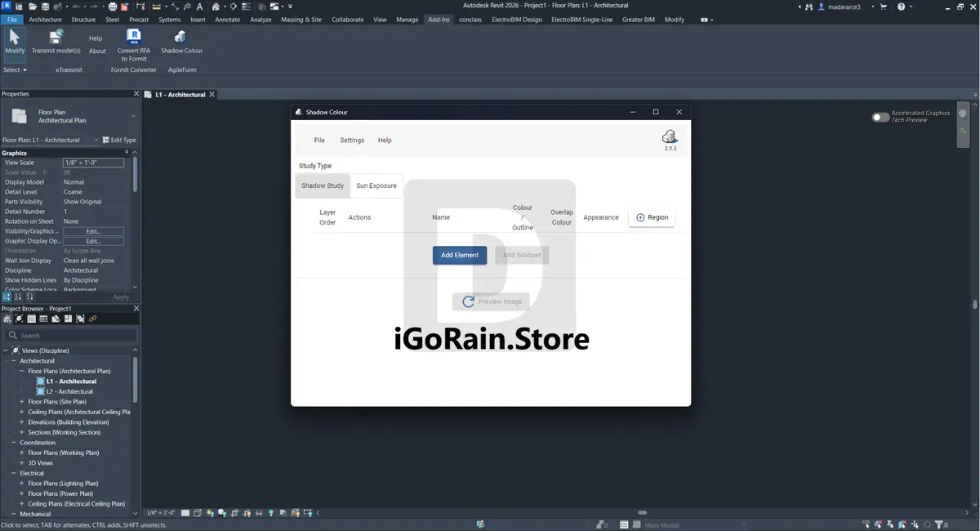980x531 pixels.
Task: Select the Shadow Study type
Action: tap(323, 185)
